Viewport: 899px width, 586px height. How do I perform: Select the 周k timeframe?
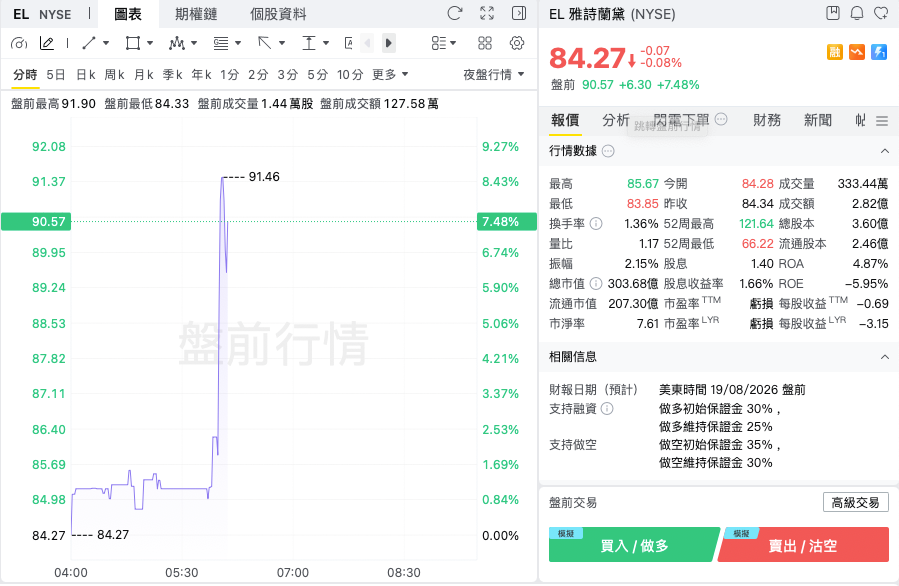pyautogui.click(x=115, y=75)
